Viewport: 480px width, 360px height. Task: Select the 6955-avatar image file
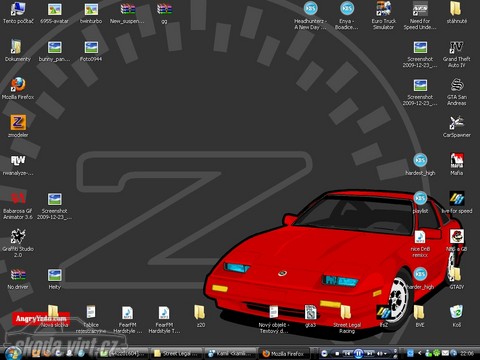pyautogui.click(x=54, y=13)
